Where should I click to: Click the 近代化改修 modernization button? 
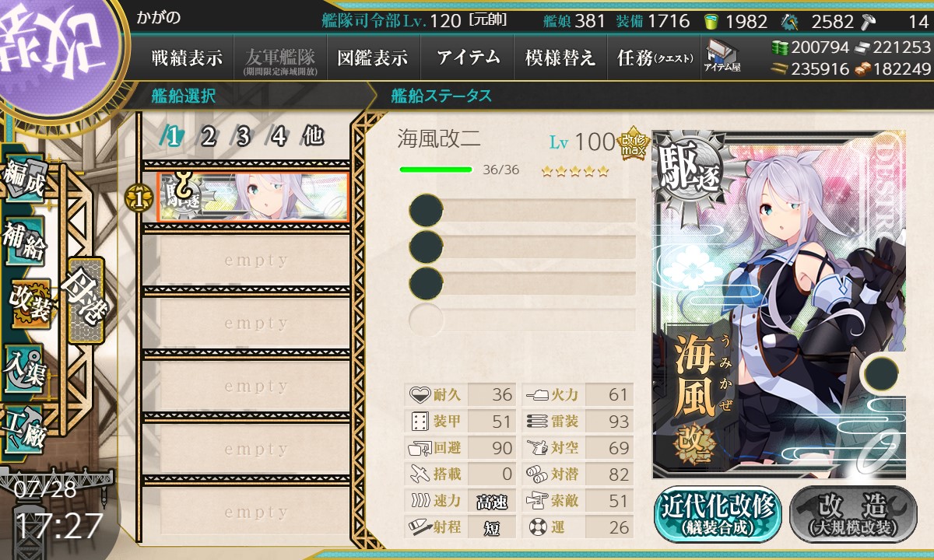tap(718, 514)
